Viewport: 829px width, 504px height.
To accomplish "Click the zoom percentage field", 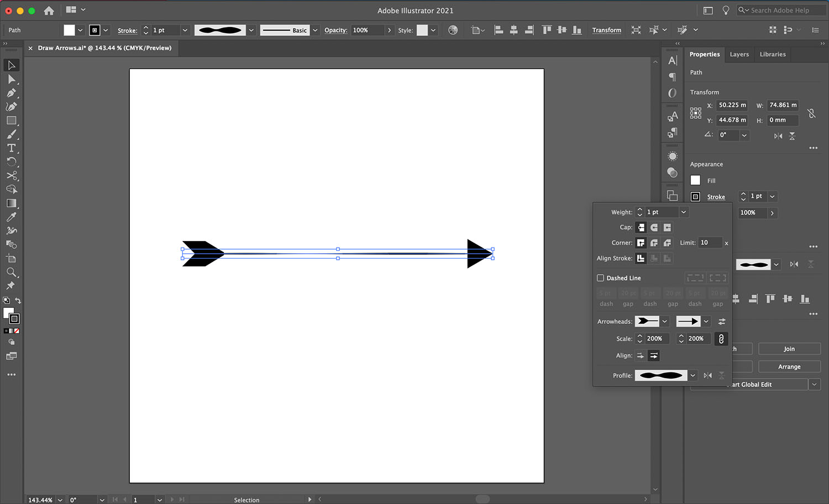I will pyautogui.click(x=41, y=499).
